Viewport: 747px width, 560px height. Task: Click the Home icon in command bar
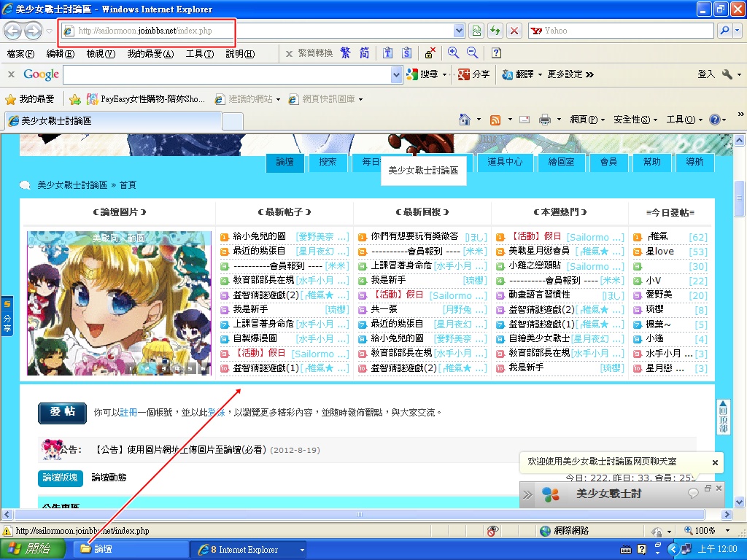pos(465,120)
